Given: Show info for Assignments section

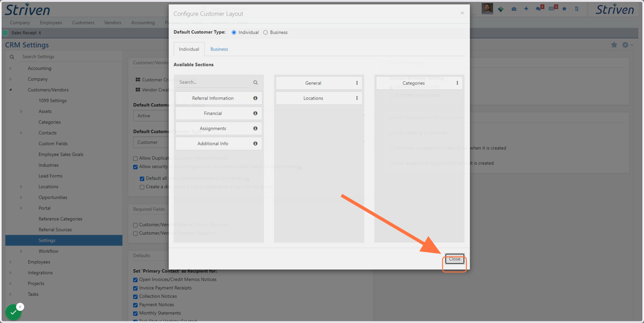Looking at the screenshot, I should (255, 128).
